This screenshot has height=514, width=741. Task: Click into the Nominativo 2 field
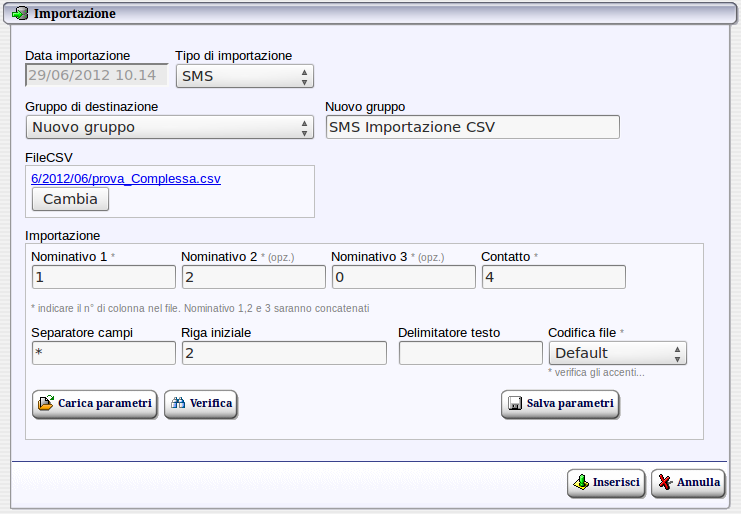[x=253, y=277]
